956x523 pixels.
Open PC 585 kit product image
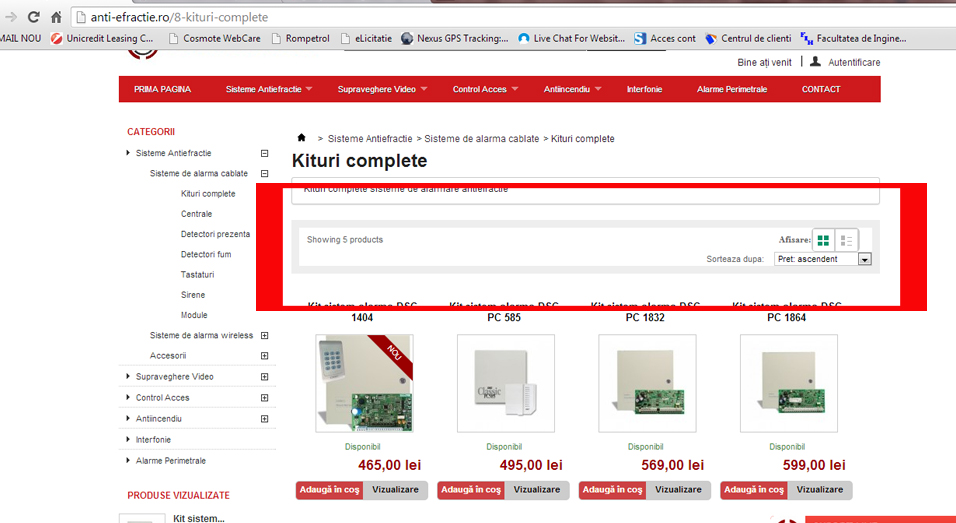pyautogui.click(x=506, y=383)
